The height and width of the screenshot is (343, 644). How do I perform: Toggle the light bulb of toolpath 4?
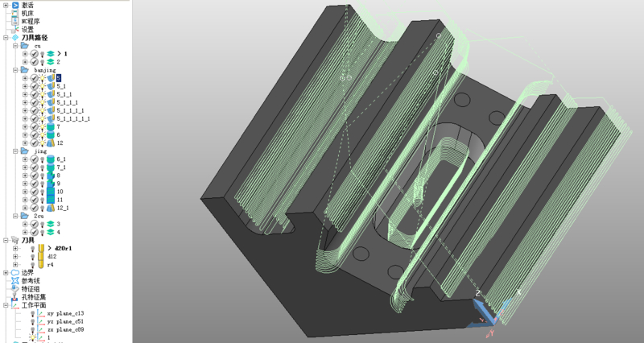coord(43,232)
